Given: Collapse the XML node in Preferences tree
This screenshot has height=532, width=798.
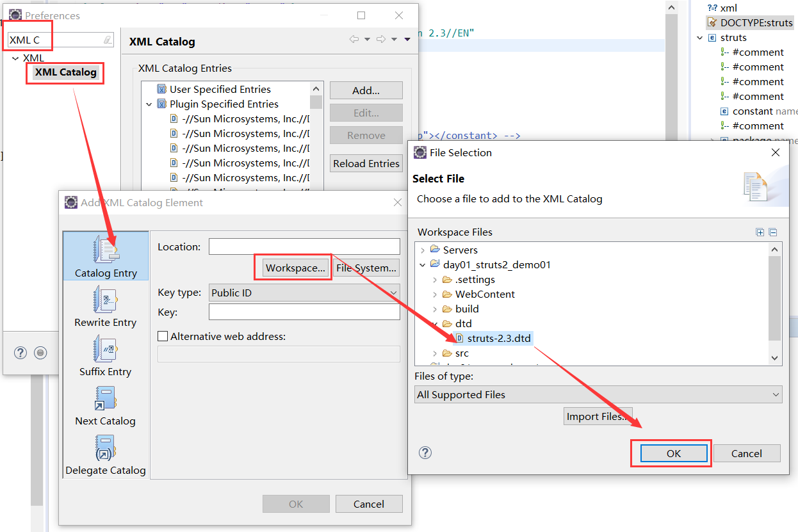Looking at the screenshot, I should (x=15, y=58).
